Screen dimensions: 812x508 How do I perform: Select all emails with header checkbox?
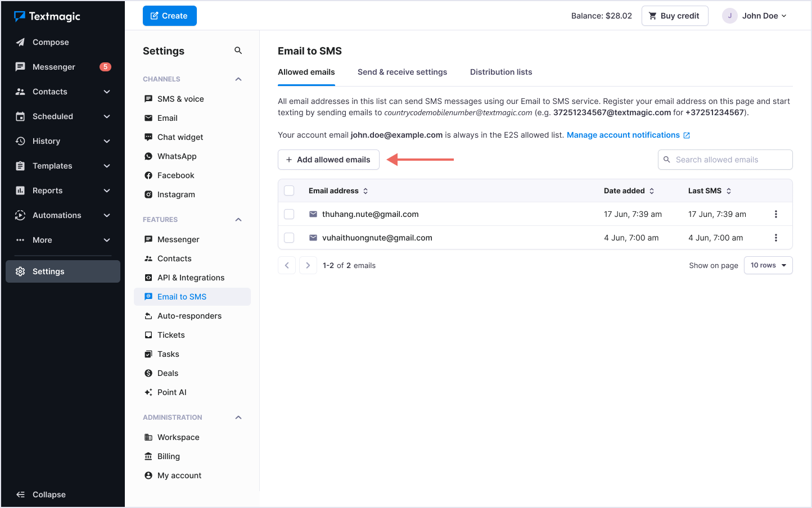(x=289, y=190)
